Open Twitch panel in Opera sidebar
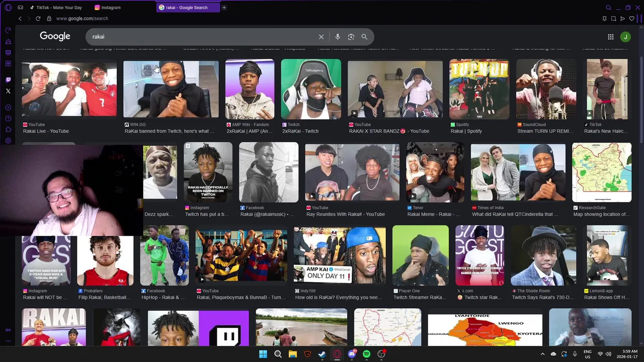Image resolution: width=644 pixels, height=362 pixels. pyautogui.click(x=8, y=80)
